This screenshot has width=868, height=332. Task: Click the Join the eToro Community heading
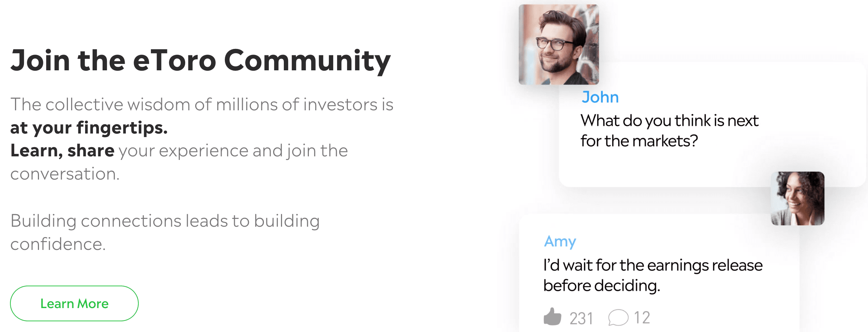(x=201, y=61)
